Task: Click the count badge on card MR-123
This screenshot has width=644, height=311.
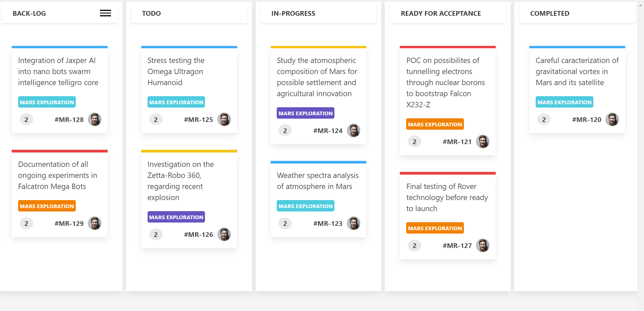Action: tap(285, 223)
